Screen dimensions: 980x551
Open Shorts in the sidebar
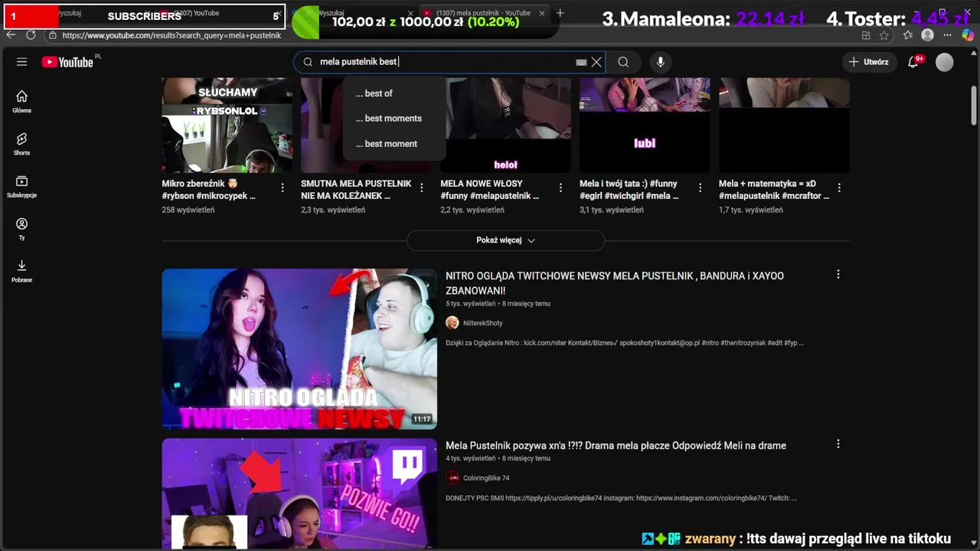(21, 143)
